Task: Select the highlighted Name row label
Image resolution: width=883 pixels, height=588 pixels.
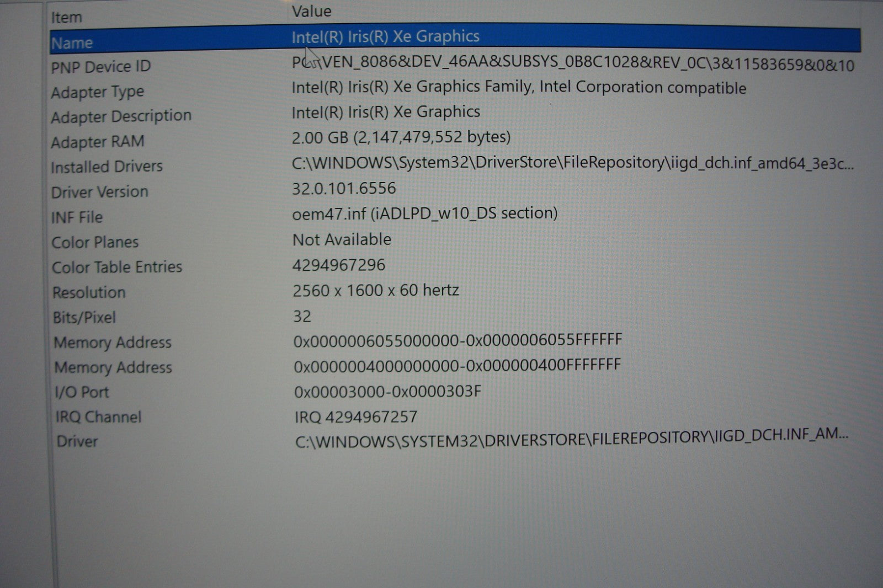Action: 72,43
